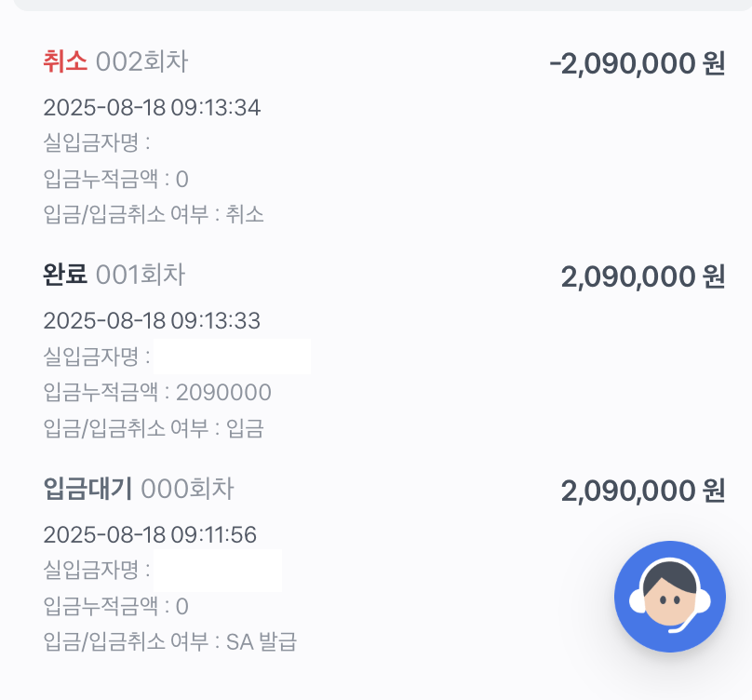This screenshot has height=700, width=752.
Task: Click the 입금/입금취소 여부 : 입금 line
Action: [154, 428]
